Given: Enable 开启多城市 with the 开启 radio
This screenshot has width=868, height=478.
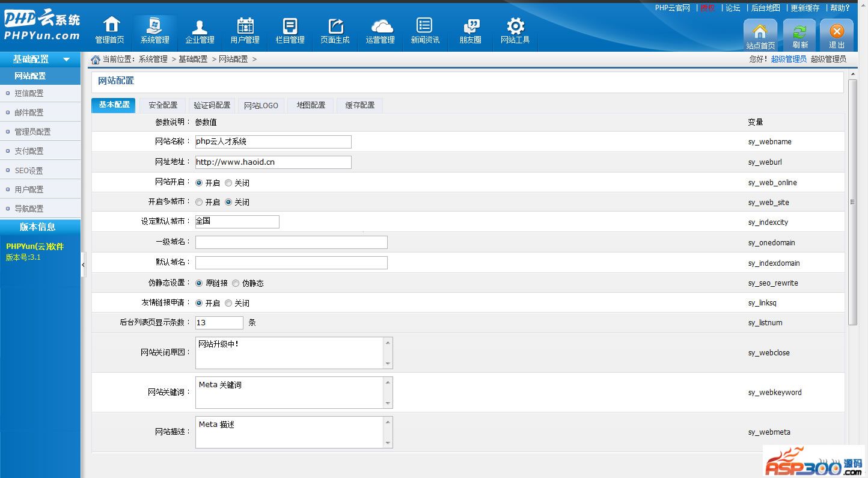Looking at the screenshot, I should click(199, 203).
